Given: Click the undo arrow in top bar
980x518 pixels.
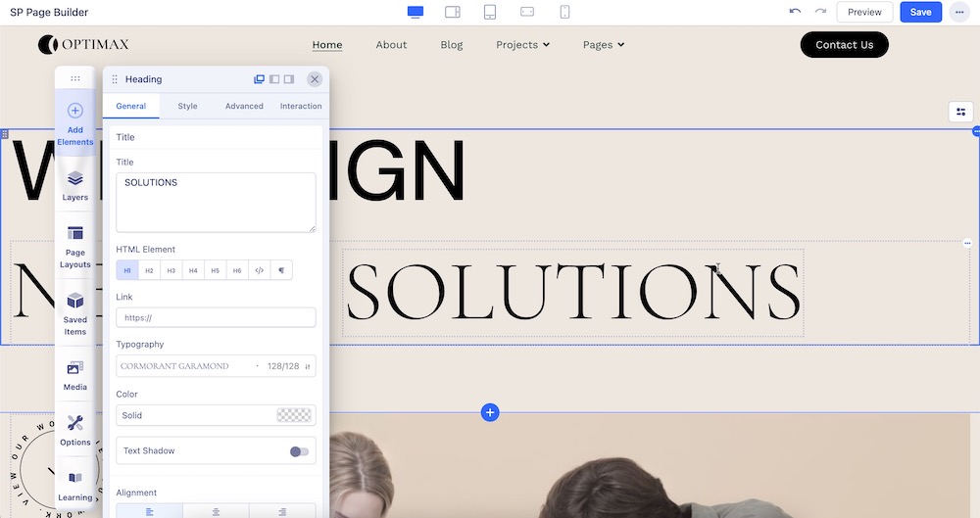Looking at the screenshot, I should tap(795, 12).
